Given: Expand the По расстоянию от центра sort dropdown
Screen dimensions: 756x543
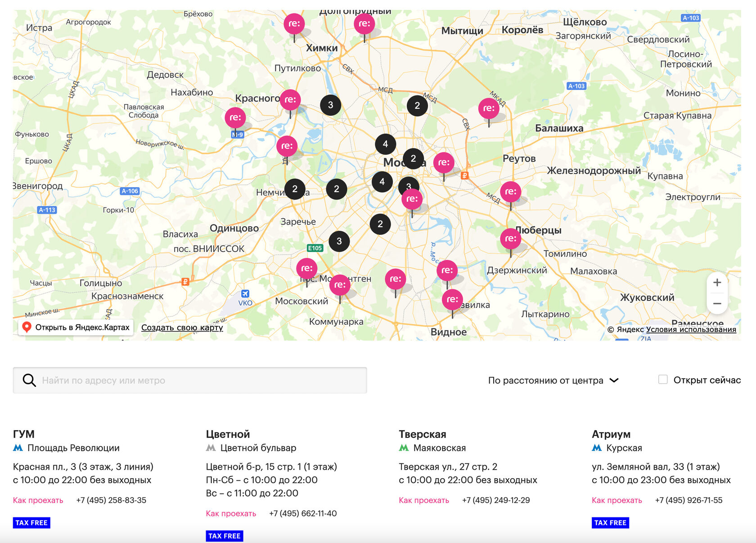Looking at the screenshot, I should pyautogui.click(x=553, y=380).
